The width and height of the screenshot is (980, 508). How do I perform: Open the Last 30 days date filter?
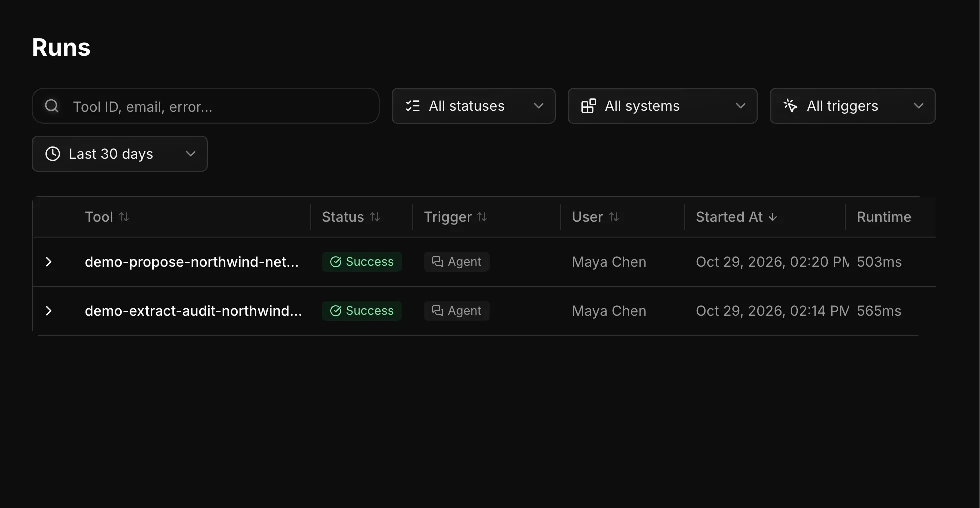point(120,154)
